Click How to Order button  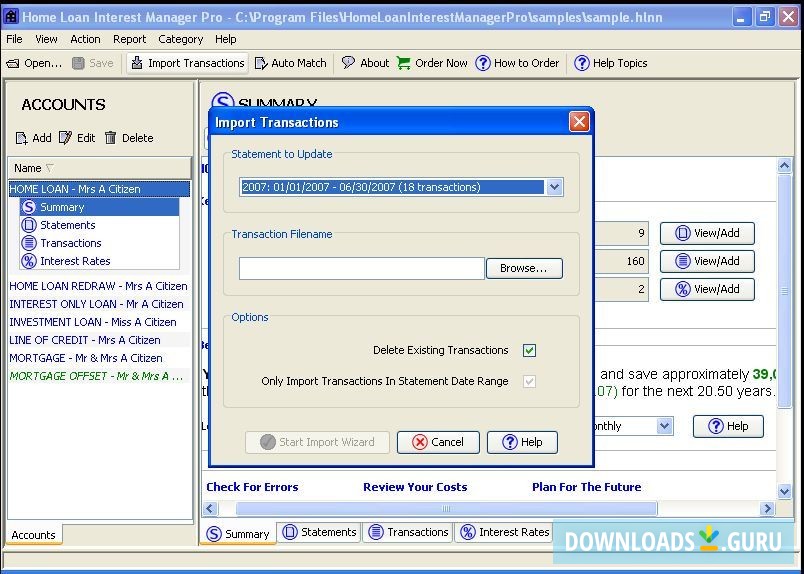[x=517, y=63]
